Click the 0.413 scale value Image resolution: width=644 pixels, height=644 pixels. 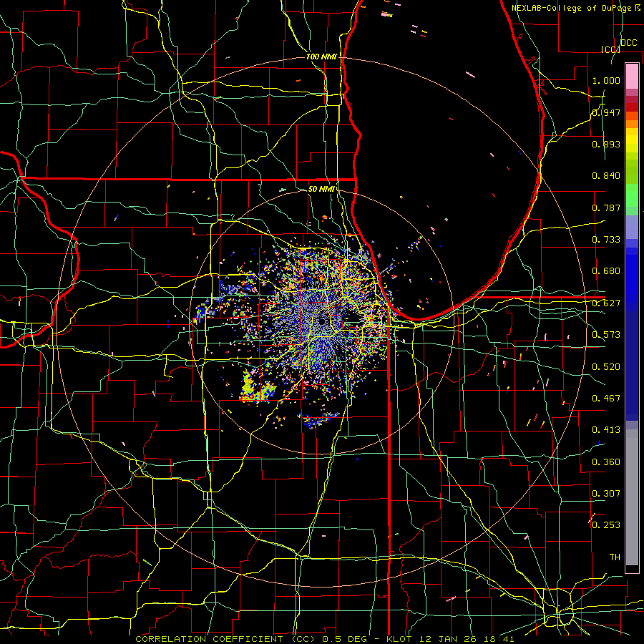606,430
